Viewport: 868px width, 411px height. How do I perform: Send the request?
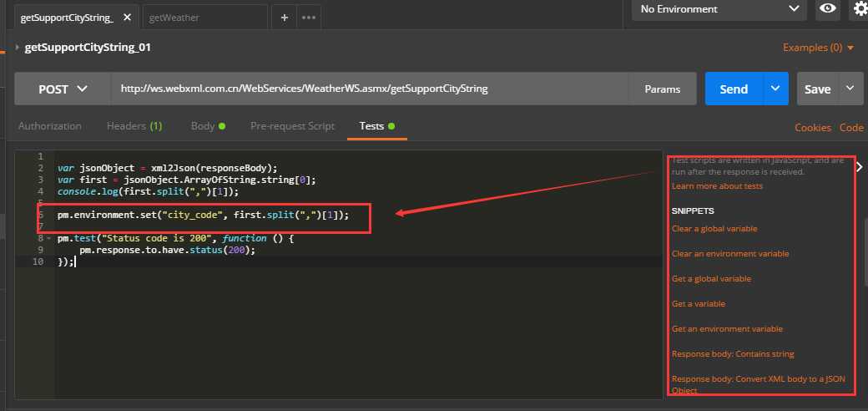pyautogui.click(x=734, y=89)
